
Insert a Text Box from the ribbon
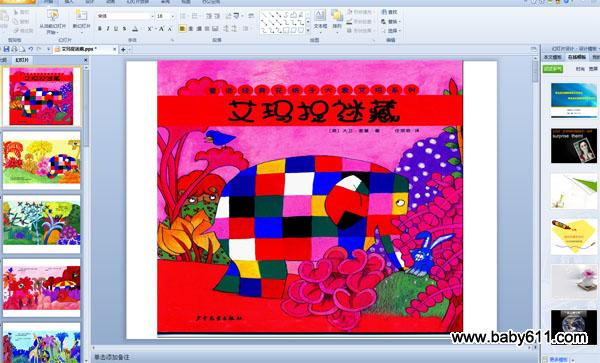[320, 16]
